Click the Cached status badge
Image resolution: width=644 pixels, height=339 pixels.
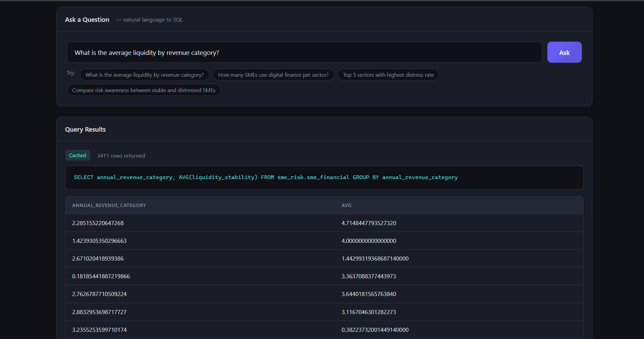pos(78,156)
